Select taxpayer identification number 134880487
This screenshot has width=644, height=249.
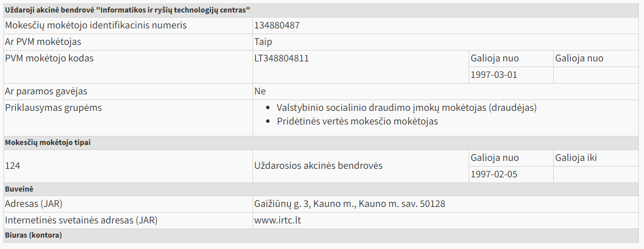(x=285, y=26)
